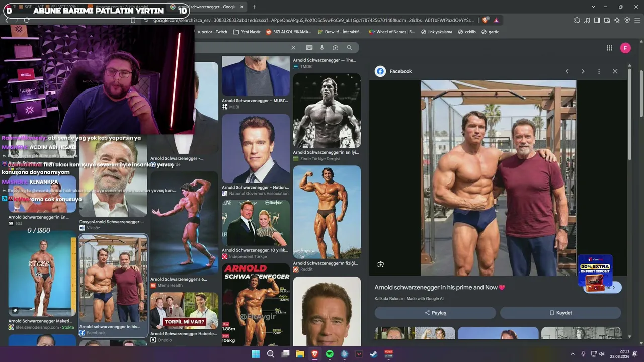Go to previous image in preview panel
Viewport: 644px width, 362px height.
click(567, 71)
